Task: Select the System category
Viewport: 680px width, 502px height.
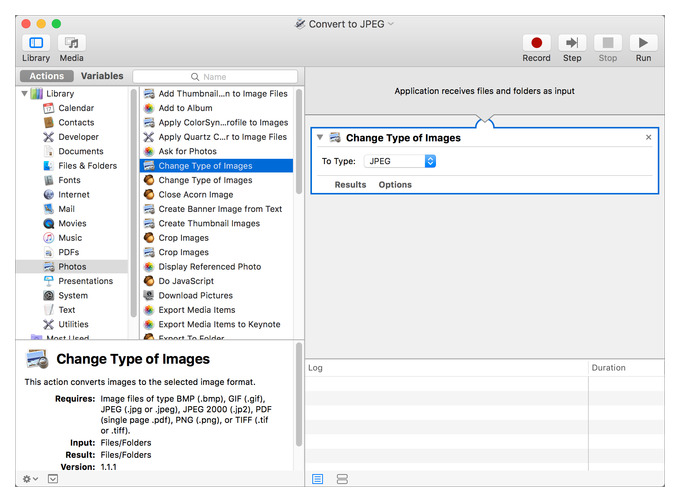Action: pyautogui.click(x=73, y=295)
